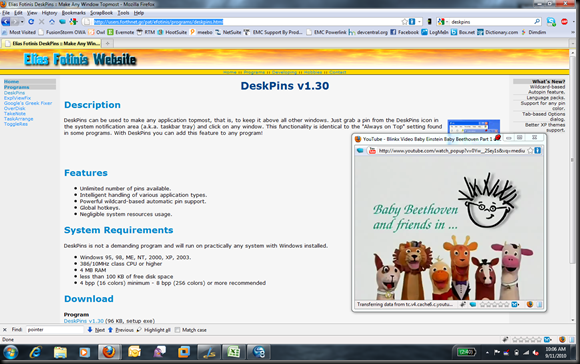Screen dimensions: 580x364
Task: Open the History menu
Action: click(x=50, y=13)
